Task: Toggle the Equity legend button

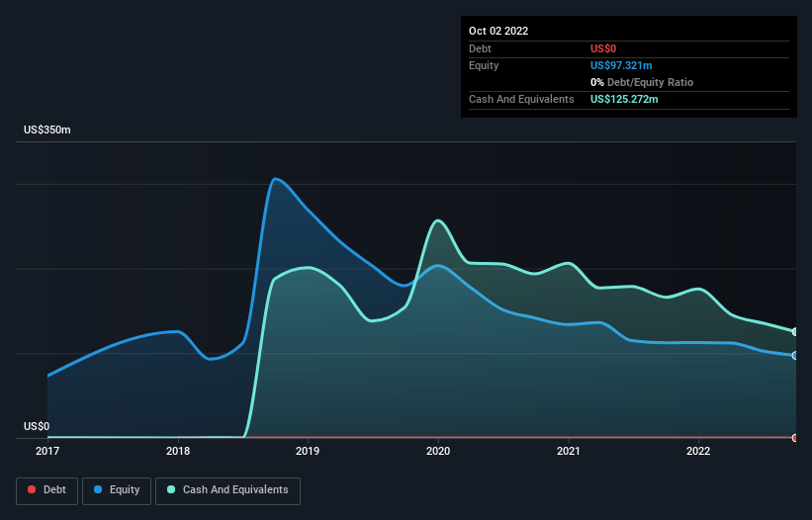Action: (117, 490)
